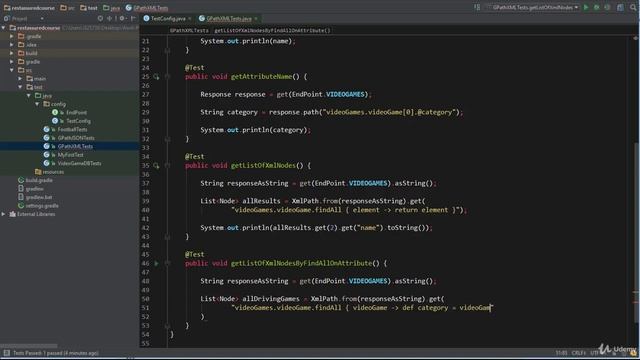640x360 pixels.
Task: Hide the Project tool window
Action: [133, 18]
